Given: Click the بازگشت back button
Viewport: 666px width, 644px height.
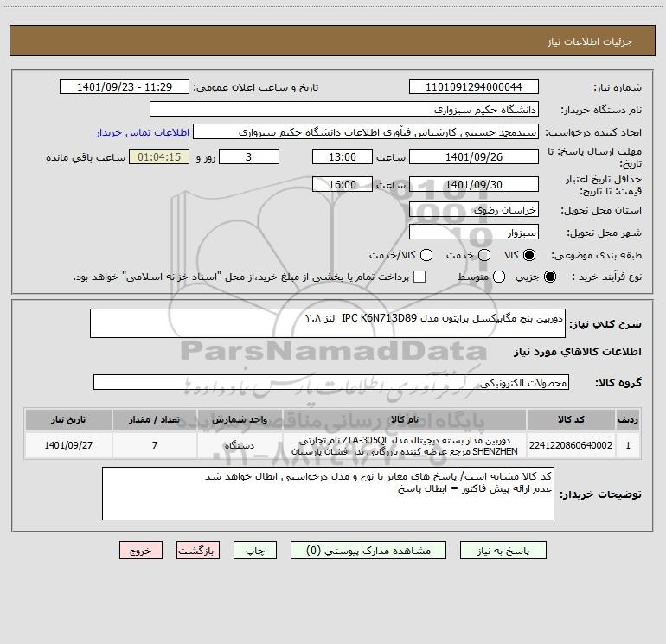Looking at the screenshot, I should (x=198, y=551).
